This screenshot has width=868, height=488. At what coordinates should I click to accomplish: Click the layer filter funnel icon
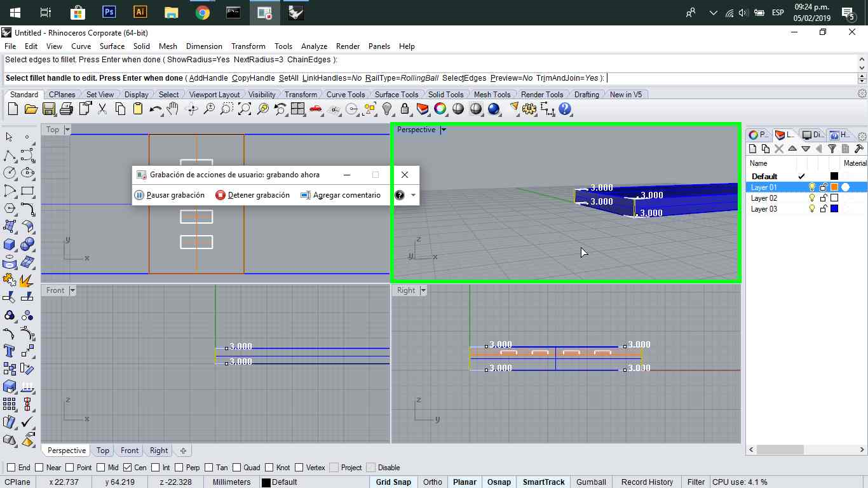[832, 149]
